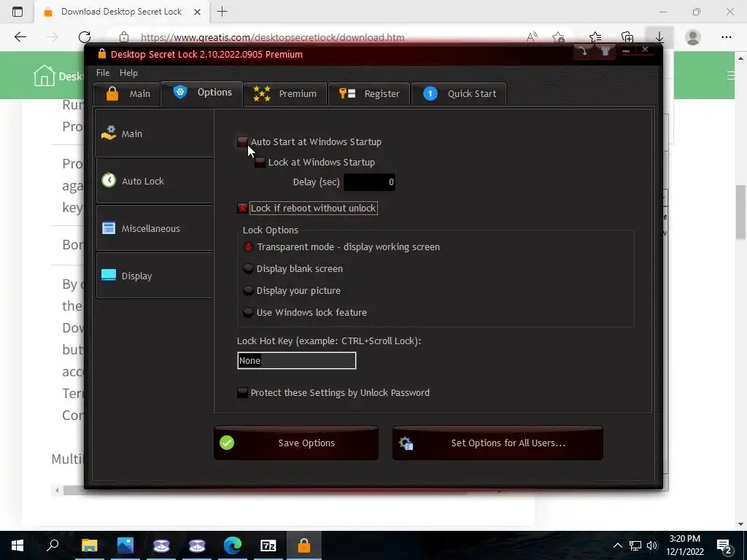Open the Edge Collections icon
This screenshot has height=560, width=747.
coord(627,37)
